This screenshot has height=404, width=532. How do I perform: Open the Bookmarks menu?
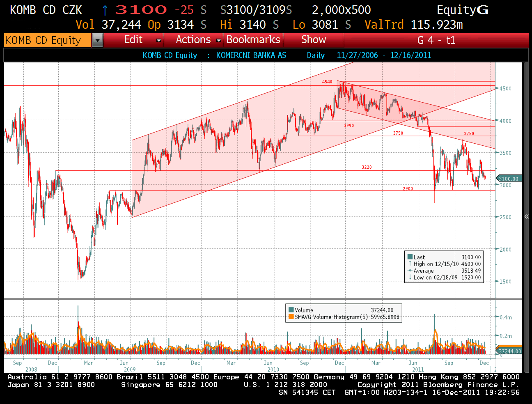point(253,40)
